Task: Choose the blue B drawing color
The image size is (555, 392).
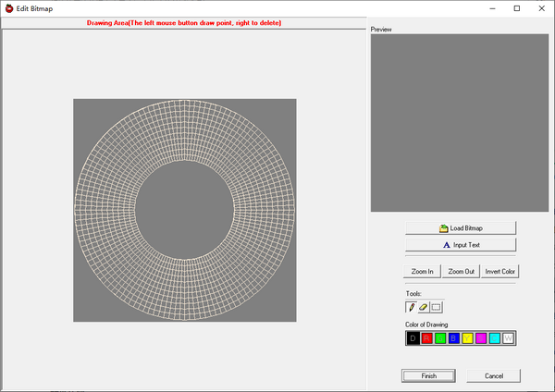Action: click(x=453, y=338)
